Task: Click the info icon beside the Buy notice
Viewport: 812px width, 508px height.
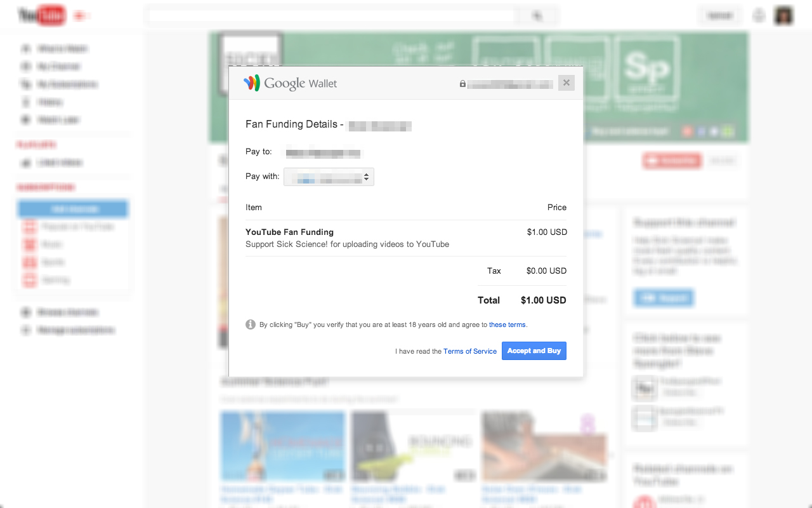Action: pyautogui.click(x=251, y=324)
